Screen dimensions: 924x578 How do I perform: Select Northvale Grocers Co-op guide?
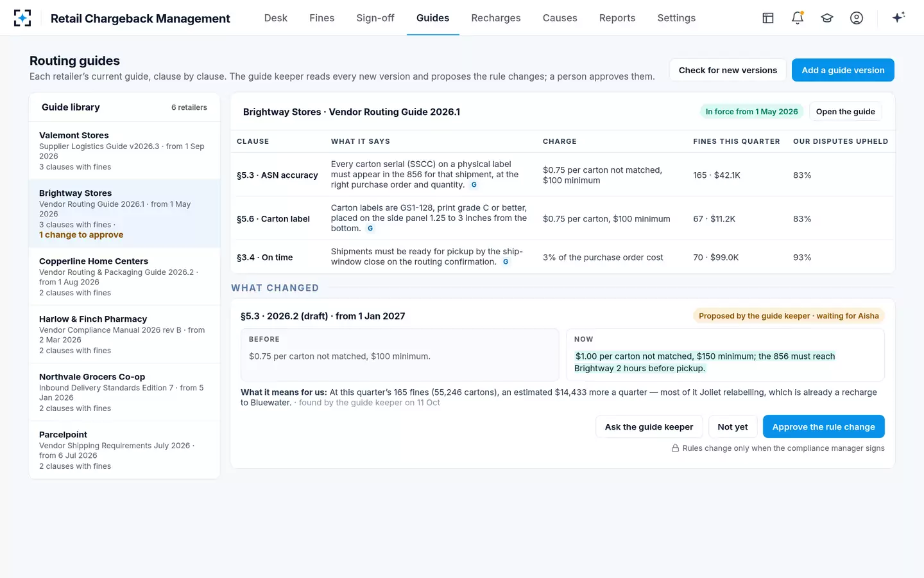(124, 392)
